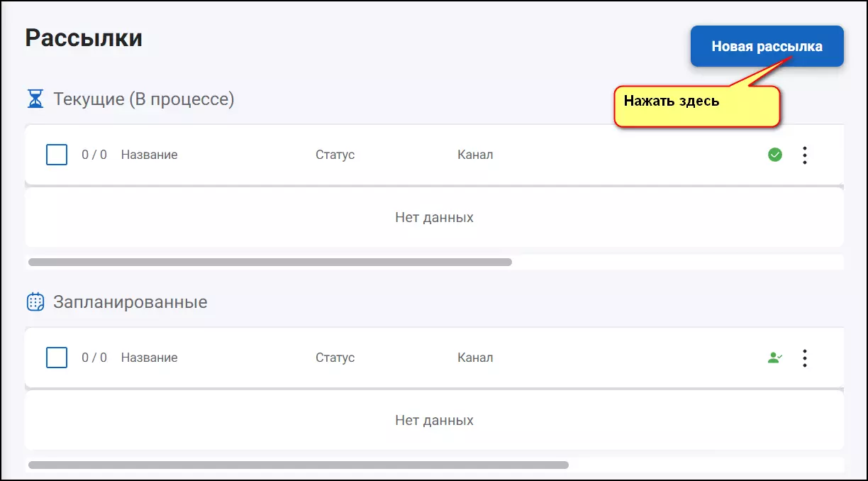Tick select-all checkbox in Текущие table
Screen dimensions: 868x481
coord(57,155)
